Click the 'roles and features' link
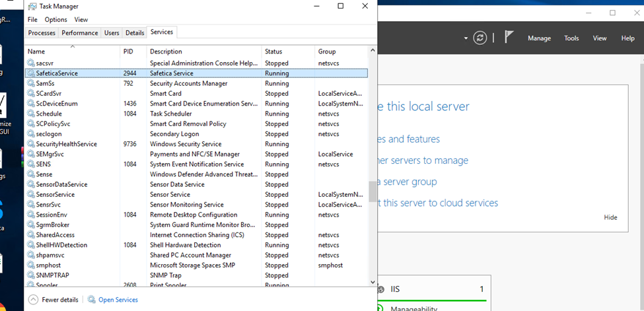644x311 pixels. (x=409, y=139)
